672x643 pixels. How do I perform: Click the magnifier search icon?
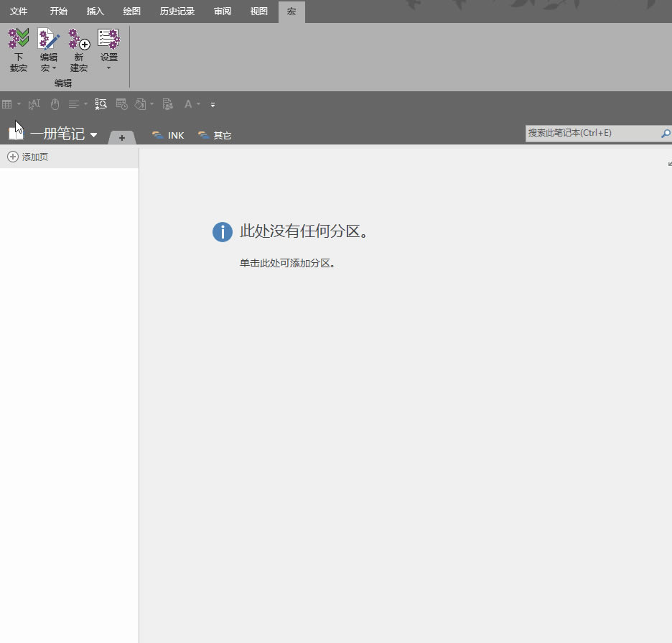click(666, 134)
